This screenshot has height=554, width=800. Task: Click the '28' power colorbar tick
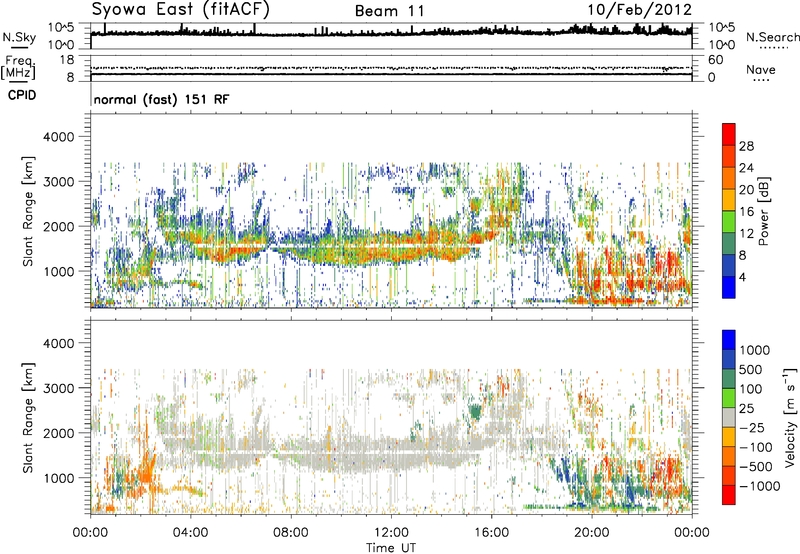(746, 146)
